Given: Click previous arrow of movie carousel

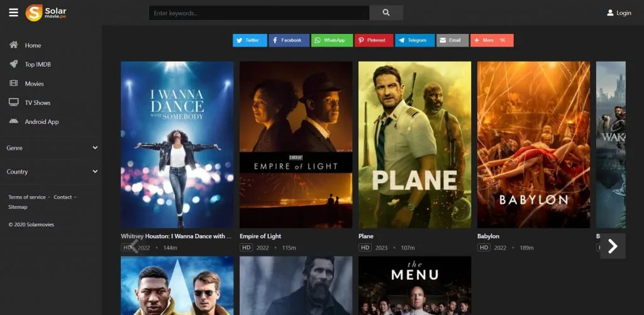Looking at the screenshot, I should tap(133, 246).
